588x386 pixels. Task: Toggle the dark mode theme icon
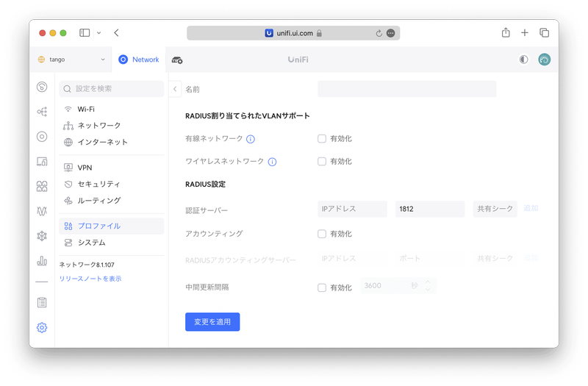[523, 60]
